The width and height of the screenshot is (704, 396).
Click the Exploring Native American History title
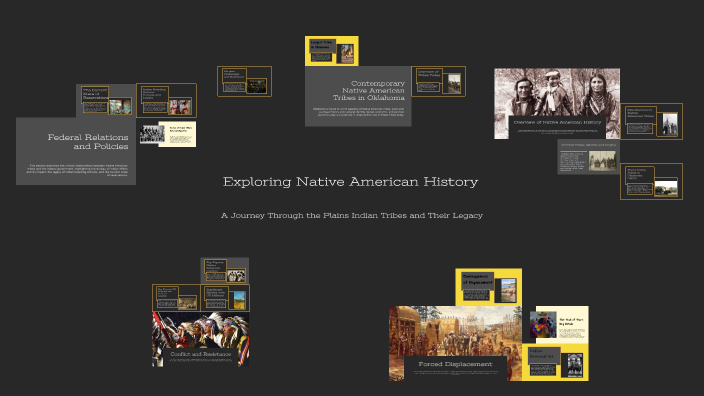coord(350,182)
